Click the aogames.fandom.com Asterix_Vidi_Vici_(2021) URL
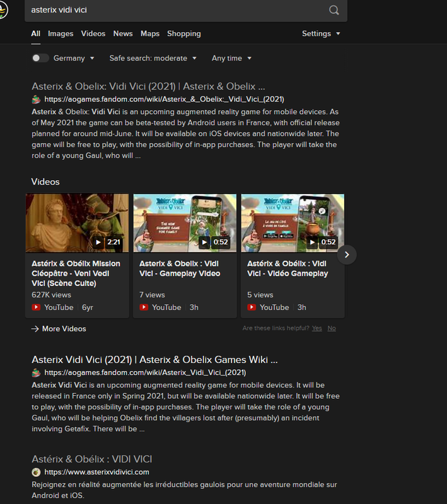Image resolution: width=447 pixels, height=504 pixels. [x=145, y=372]
